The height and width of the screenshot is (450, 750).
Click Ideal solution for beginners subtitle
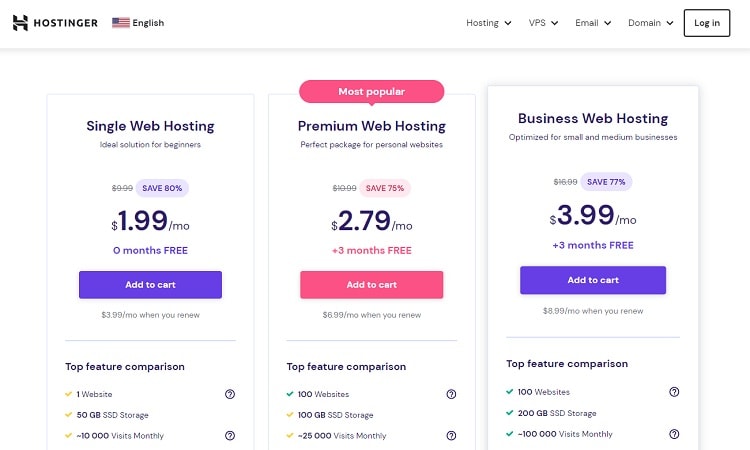[x=150, y=144]
